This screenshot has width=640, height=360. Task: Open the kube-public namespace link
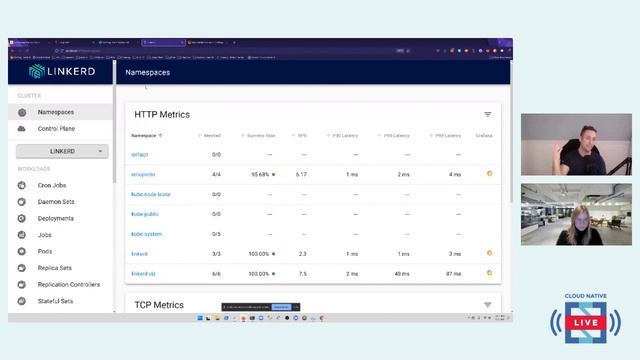click(x=145, y=214)
